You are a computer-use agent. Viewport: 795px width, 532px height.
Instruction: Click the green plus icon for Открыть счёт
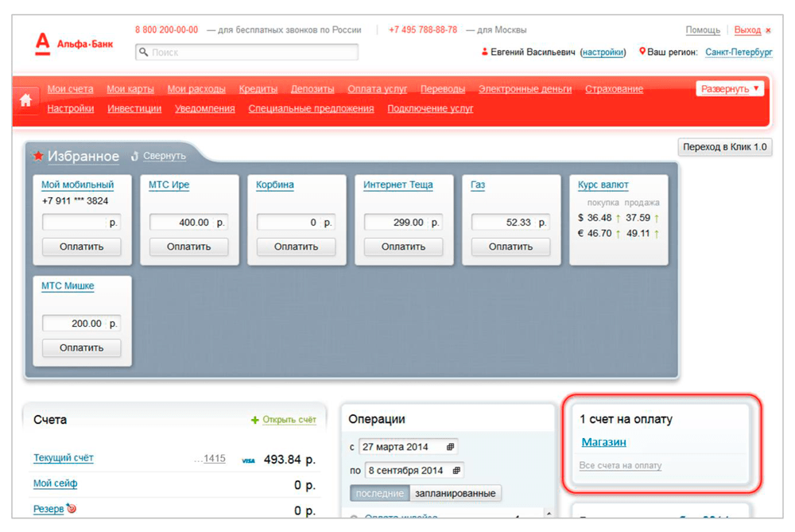tap(255, 420)
